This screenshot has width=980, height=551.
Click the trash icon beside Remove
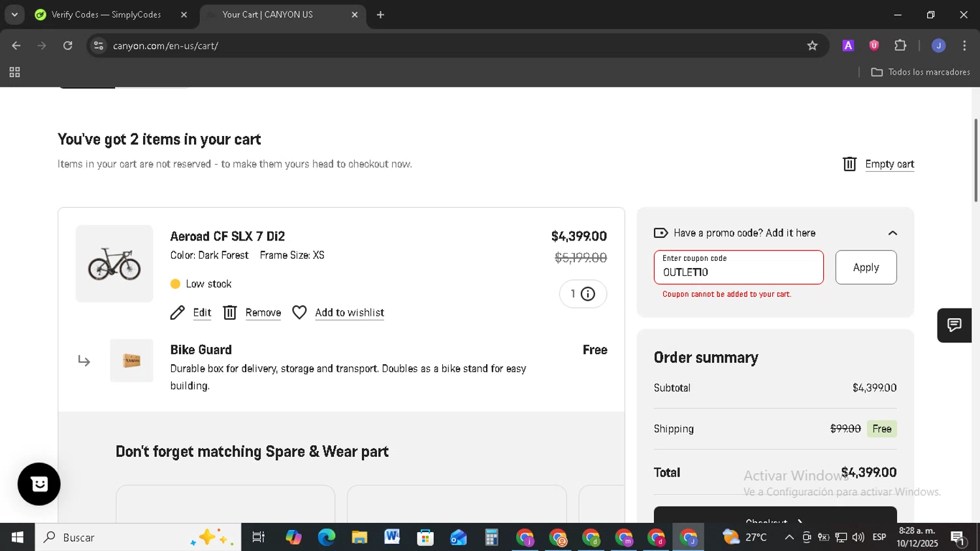[230, 312]
